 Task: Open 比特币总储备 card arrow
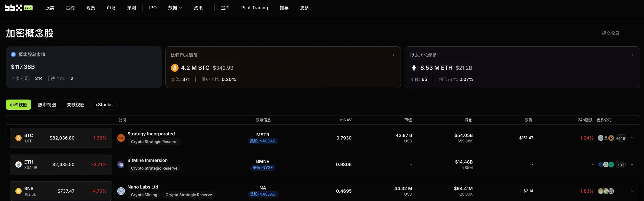click(393, 55)
